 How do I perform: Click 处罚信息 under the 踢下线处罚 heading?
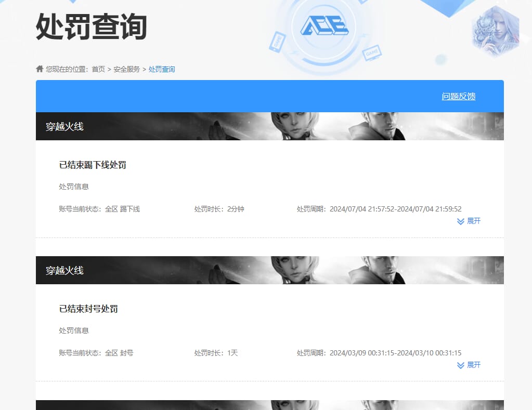(74, 187)
